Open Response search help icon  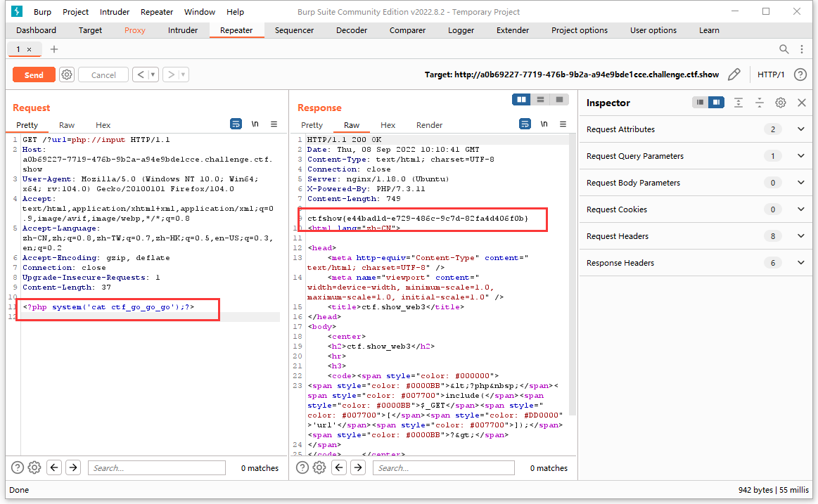302,467
